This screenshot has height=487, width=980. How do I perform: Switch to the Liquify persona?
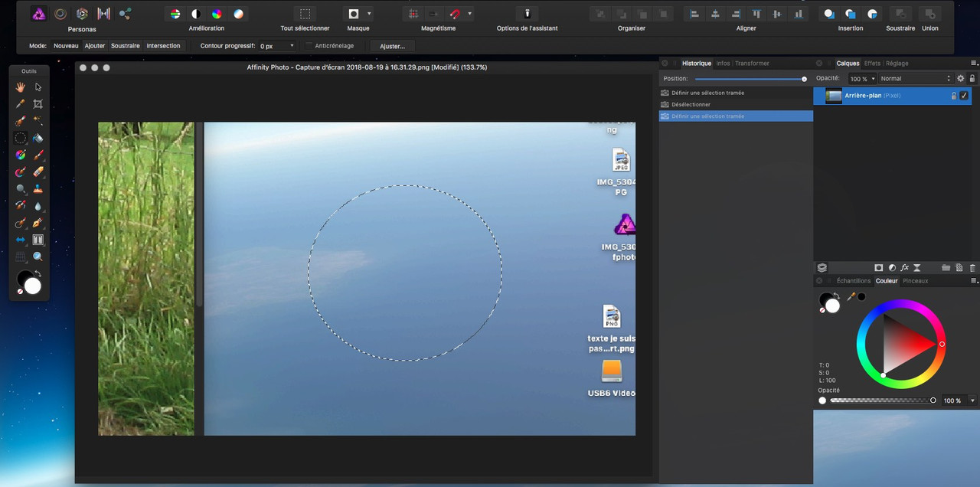coord(60,14)
